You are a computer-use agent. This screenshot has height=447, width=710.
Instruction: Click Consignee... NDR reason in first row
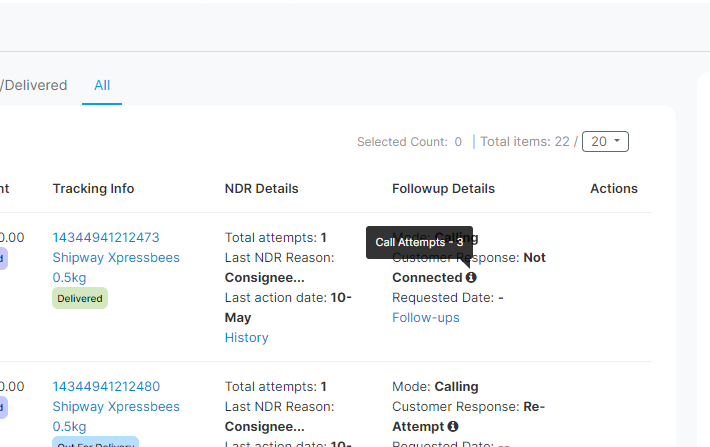pyautogui.click(x=264, y=278)
